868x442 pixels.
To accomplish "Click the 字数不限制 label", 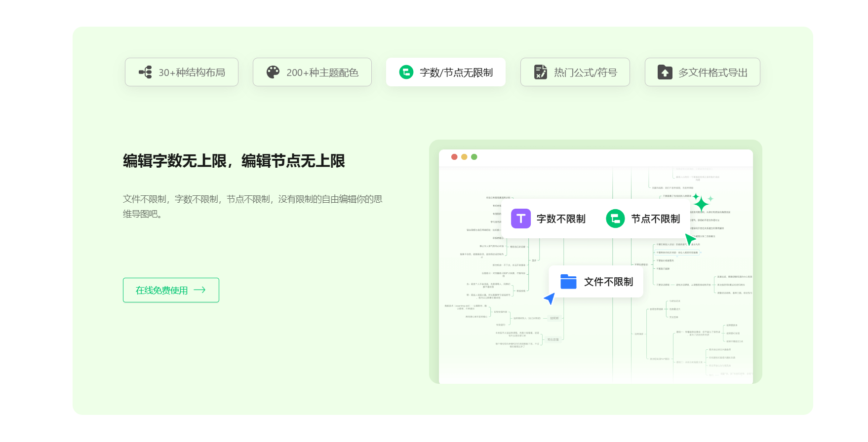I will pos(561,219).
